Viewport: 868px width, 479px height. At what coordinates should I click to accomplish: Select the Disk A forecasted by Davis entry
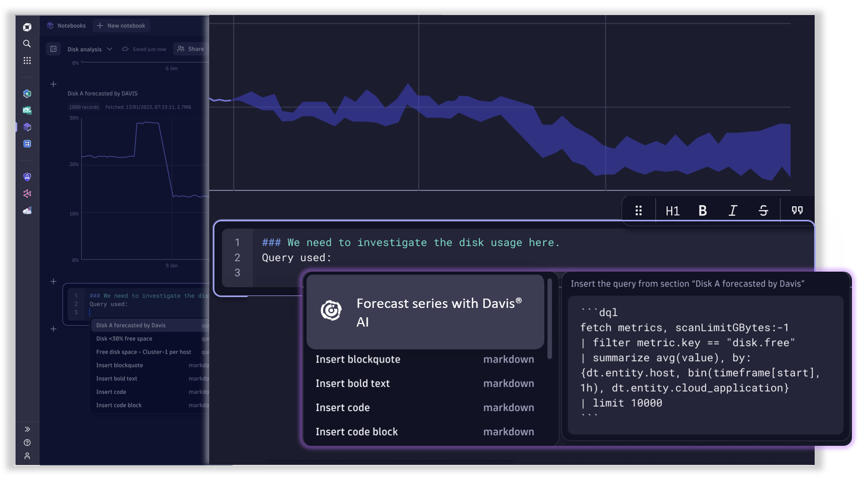(131, 325)
